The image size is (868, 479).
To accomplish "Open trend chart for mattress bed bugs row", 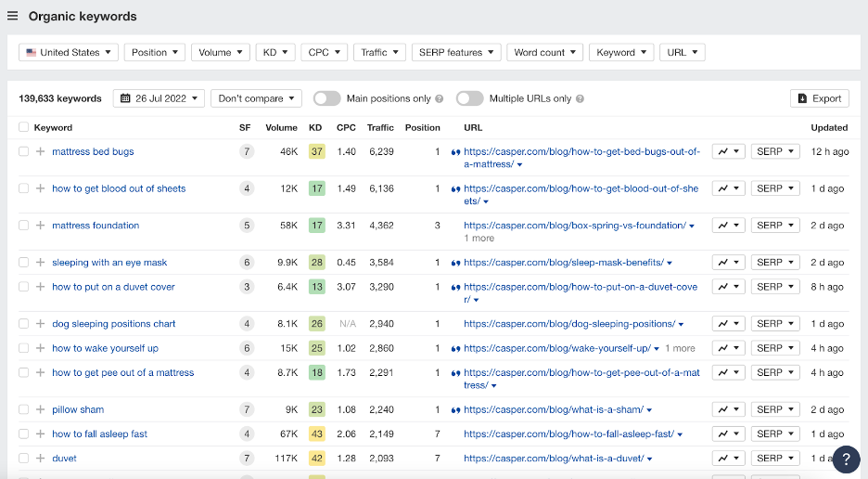I will 728,151.
